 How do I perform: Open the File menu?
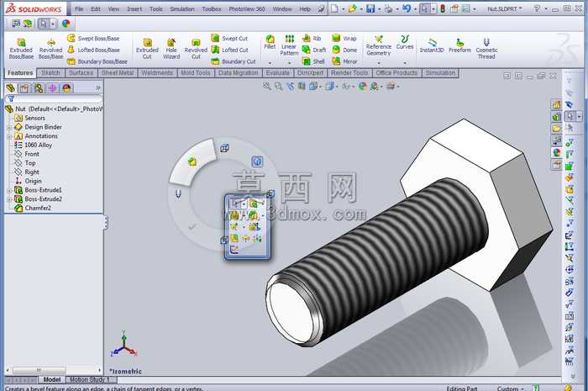tap(79, 9)
